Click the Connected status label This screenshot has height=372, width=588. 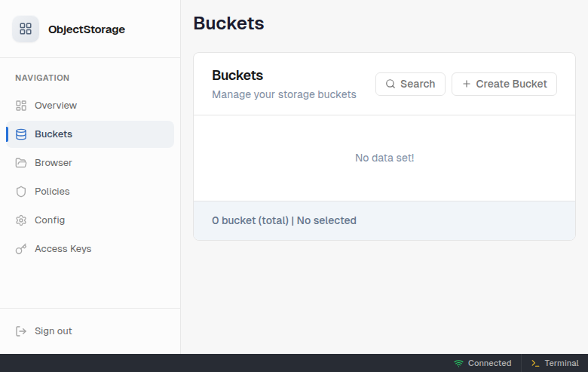tap(489, 363)
